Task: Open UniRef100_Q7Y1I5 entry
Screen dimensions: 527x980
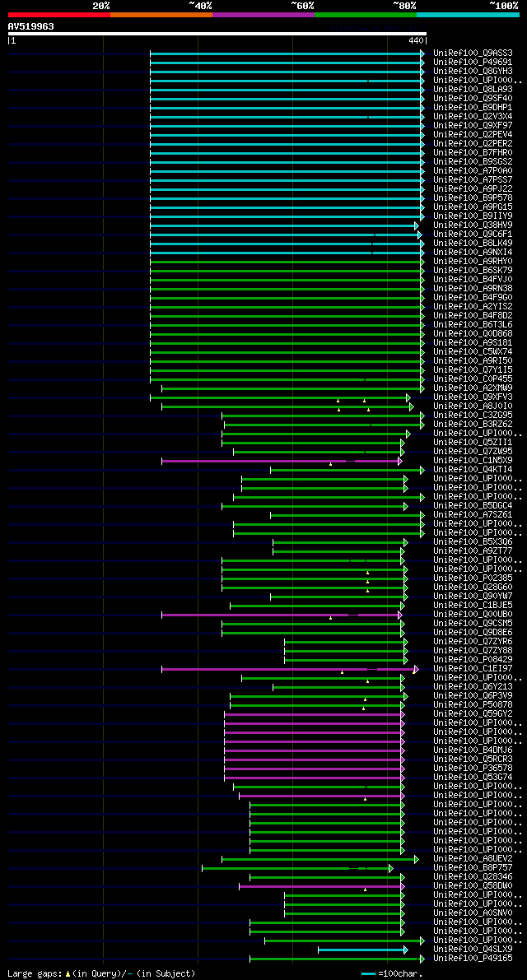Action: point(473,370)
